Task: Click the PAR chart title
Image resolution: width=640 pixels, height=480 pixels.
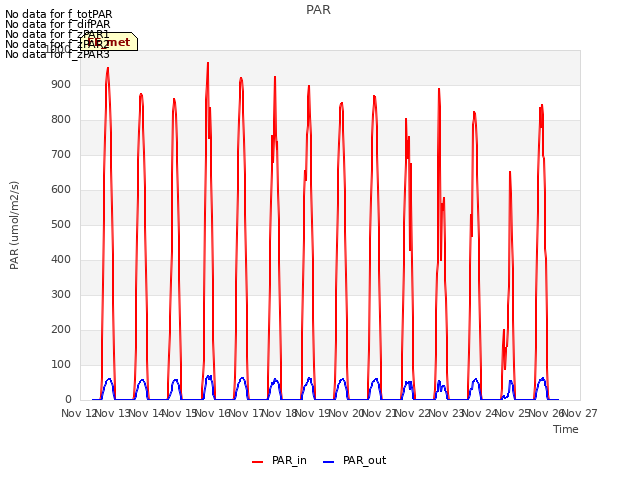Action: [x=318, y=10]
